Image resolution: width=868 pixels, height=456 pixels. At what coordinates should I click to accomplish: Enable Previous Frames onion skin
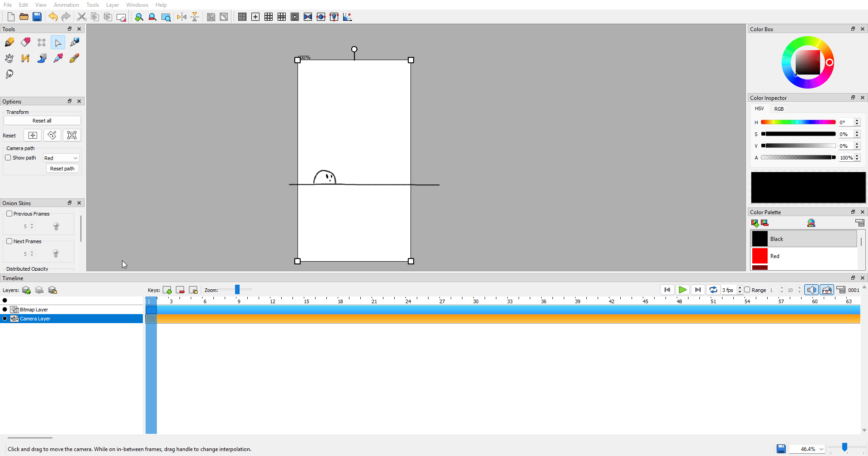pos(9,214)
